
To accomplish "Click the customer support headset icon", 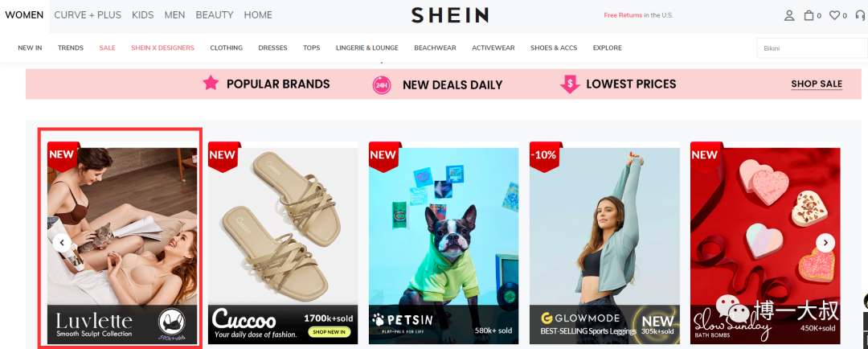I will (x=861, y=15).
